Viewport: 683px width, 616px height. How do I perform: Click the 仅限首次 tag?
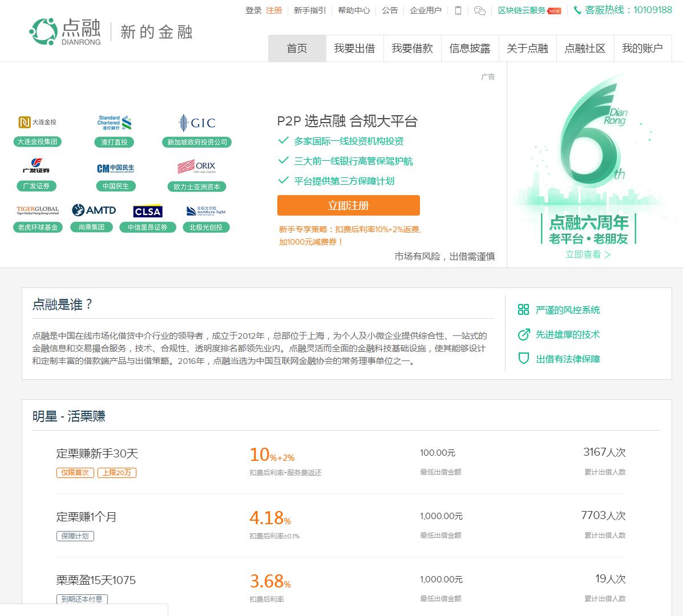(75, 473)
